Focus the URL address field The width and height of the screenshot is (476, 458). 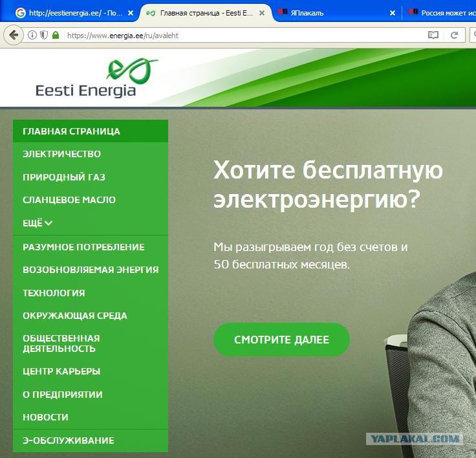pyautogui.click(x=243, y=36)
